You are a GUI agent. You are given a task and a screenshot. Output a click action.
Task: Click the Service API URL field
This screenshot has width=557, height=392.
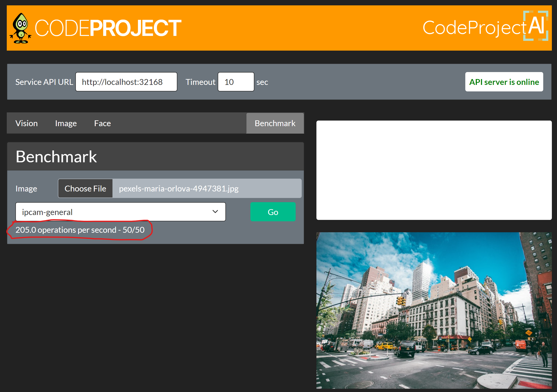coord(126,82)
